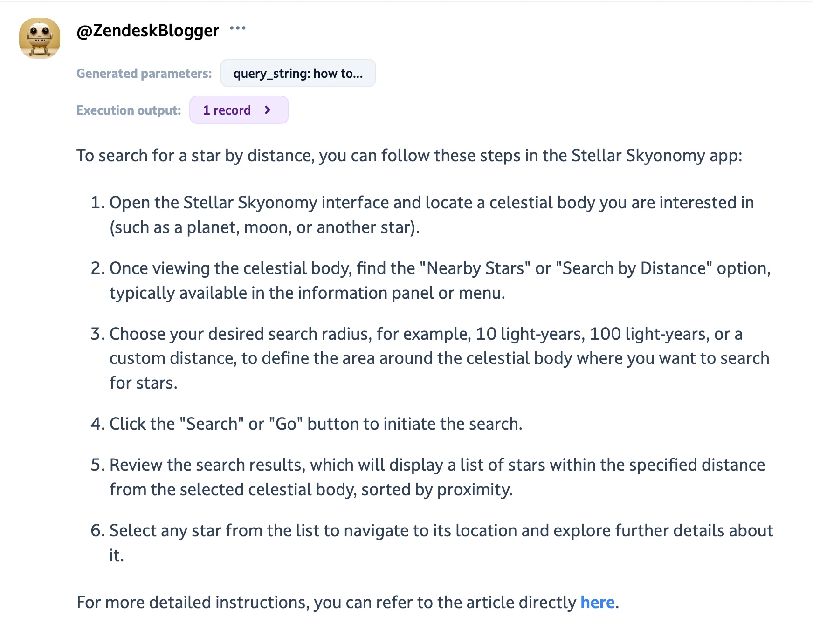Click the Generated parameters label
Screen dimensions: 813x644
coord(144,73)
